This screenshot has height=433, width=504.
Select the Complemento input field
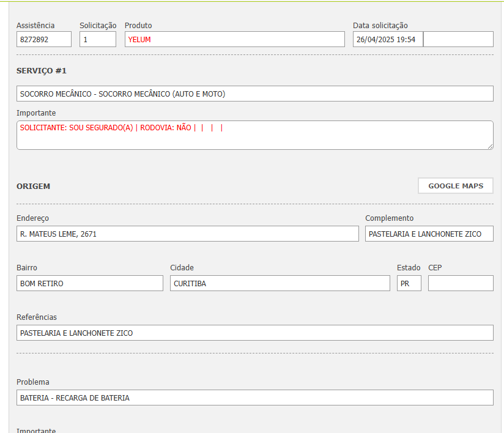coord(429,234)
